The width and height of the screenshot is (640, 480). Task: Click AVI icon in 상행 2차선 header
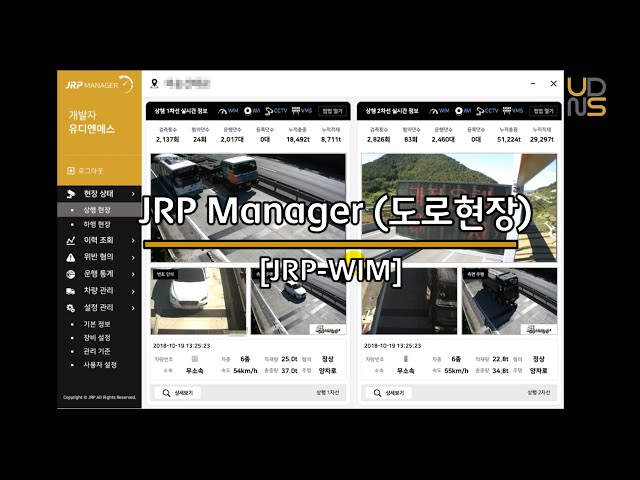[459, 111]
